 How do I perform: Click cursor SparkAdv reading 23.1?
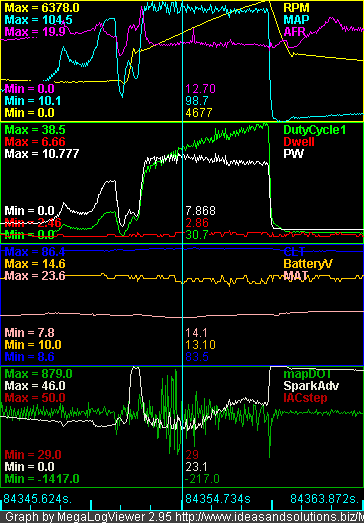click(197, 467)
